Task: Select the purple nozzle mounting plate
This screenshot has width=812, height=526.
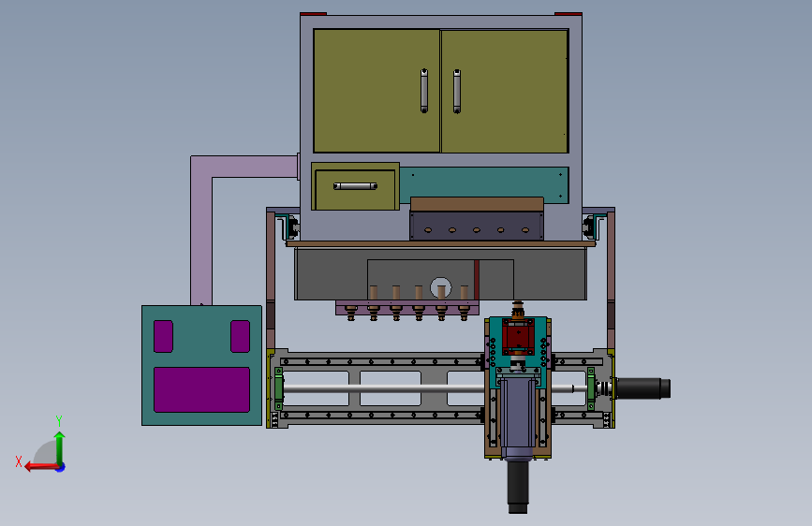Action: (x=407, y=306)
